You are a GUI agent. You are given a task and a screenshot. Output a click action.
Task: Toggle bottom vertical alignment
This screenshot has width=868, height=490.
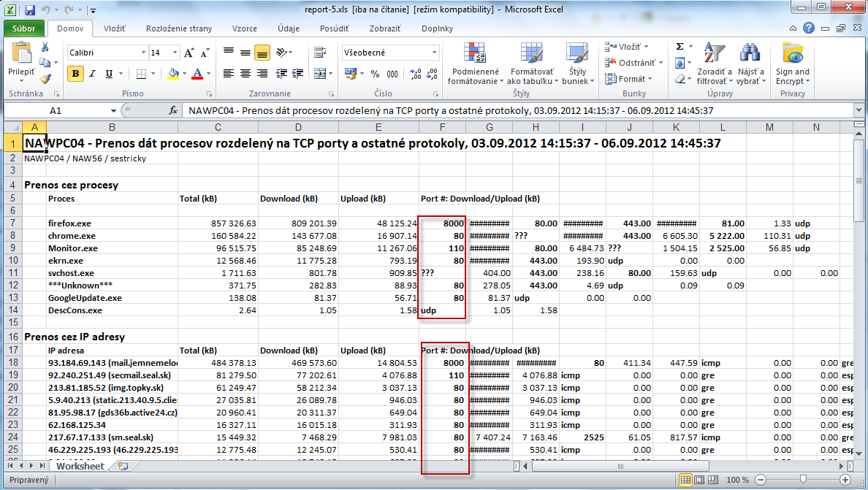(x=262, y=53)
